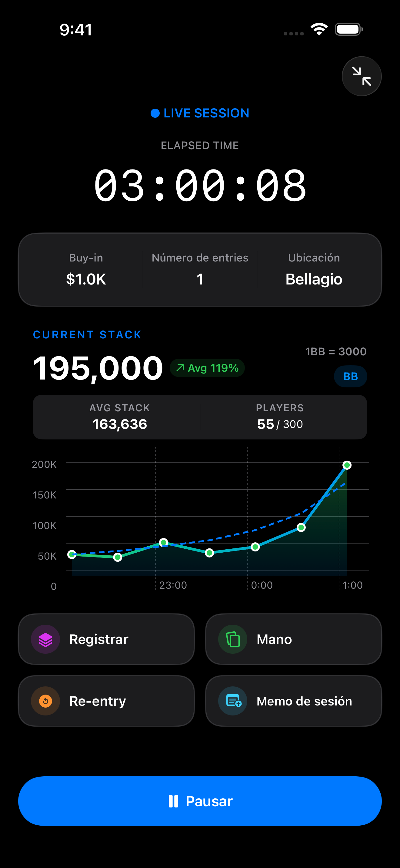This screenshot has width=400, height=868.
Task: Tap the green cards hand icon
Action: [233, 639]
